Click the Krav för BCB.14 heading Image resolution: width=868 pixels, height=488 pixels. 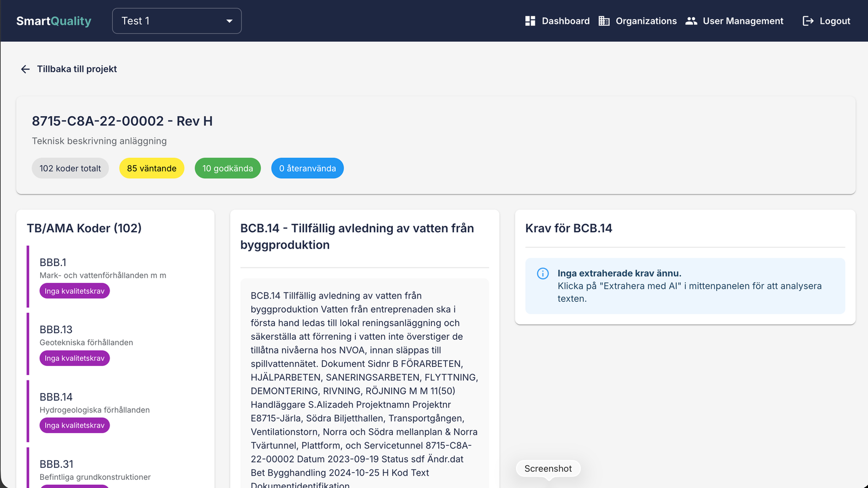569,228
